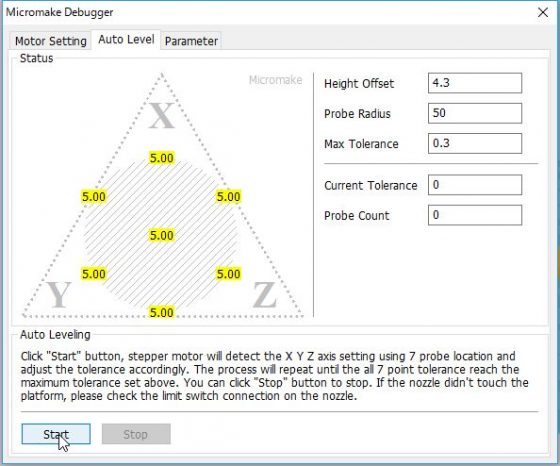The width and height of the screenshot is (560, 466).
Task: Click the Height Offset input field
Action: point(475,83)
